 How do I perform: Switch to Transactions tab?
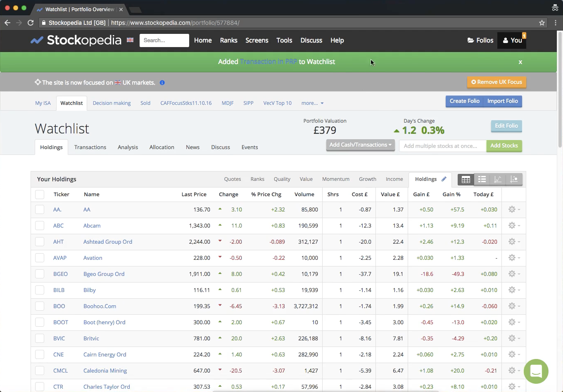(90, 147)
